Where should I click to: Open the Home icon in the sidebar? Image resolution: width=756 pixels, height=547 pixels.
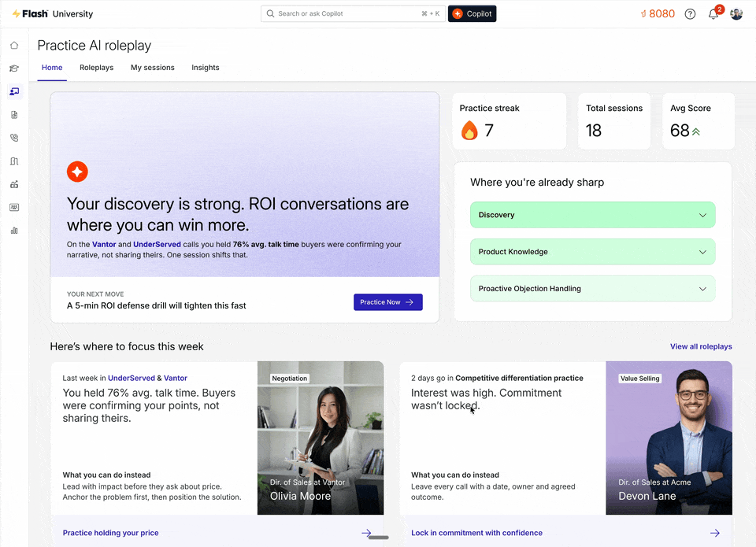click(x=14, y=45)
